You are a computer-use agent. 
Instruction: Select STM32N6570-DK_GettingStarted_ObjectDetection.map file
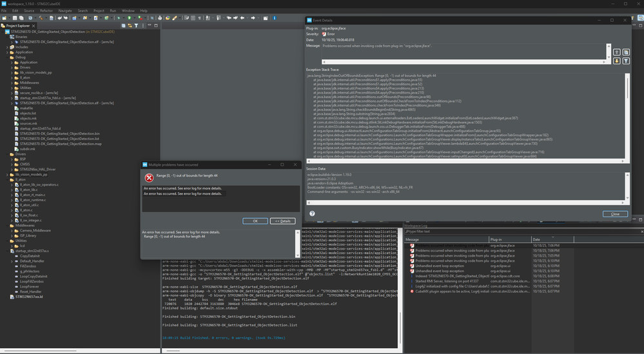coord(61,144)
